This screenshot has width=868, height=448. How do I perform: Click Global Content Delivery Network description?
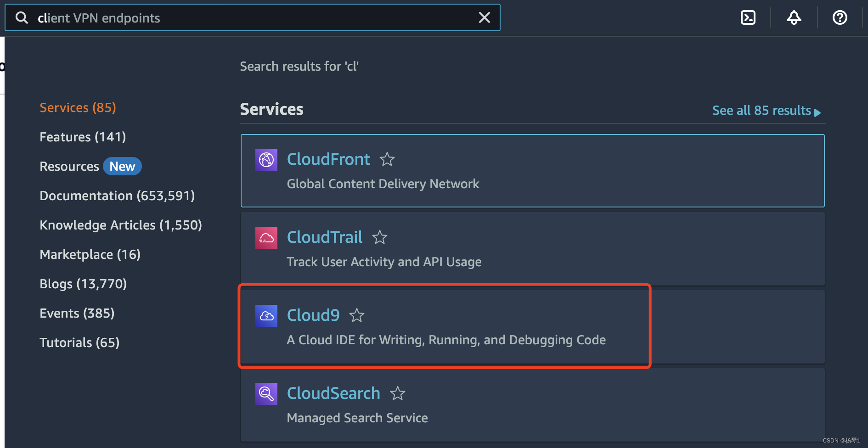point(383,184)
